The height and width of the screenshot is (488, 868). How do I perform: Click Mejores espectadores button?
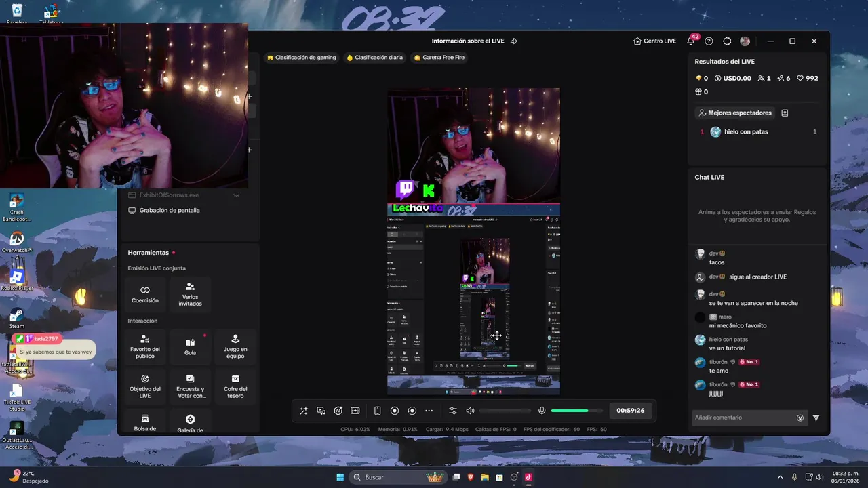[734, 113]
